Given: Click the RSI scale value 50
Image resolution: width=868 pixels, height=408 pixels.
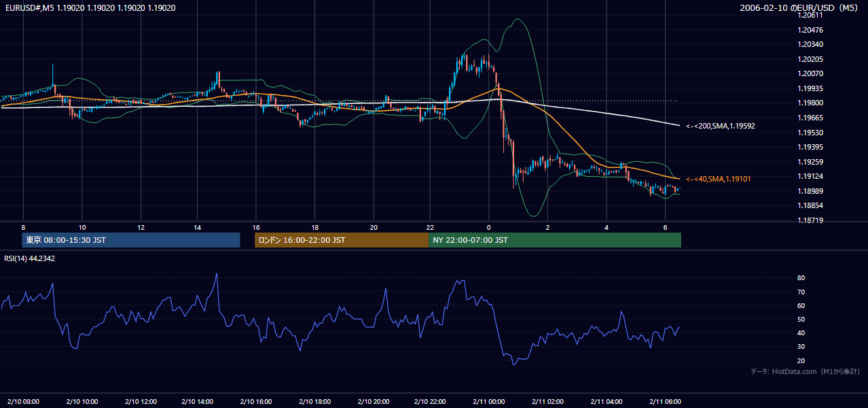Looking at the screenshot, I should 801,319.
